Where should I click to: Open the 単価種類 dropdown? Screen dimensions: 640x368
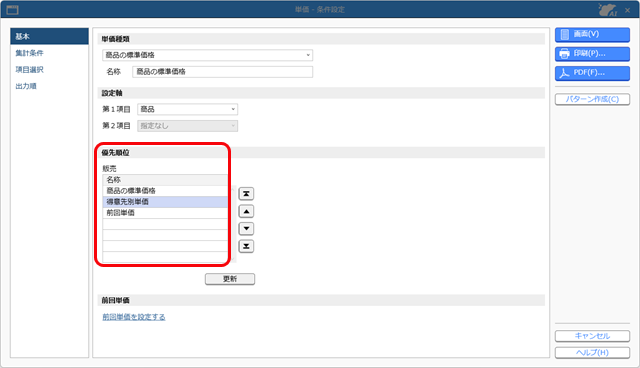207,55
